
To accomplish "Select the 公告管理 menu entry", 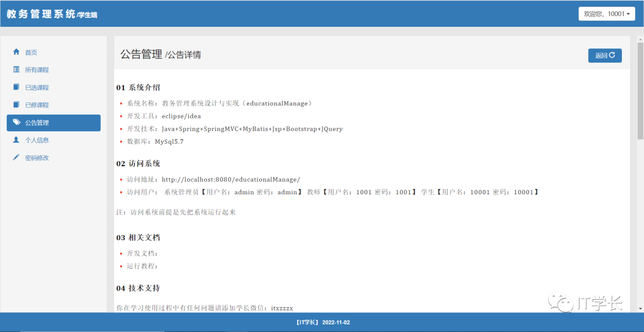I will [54, 123].
